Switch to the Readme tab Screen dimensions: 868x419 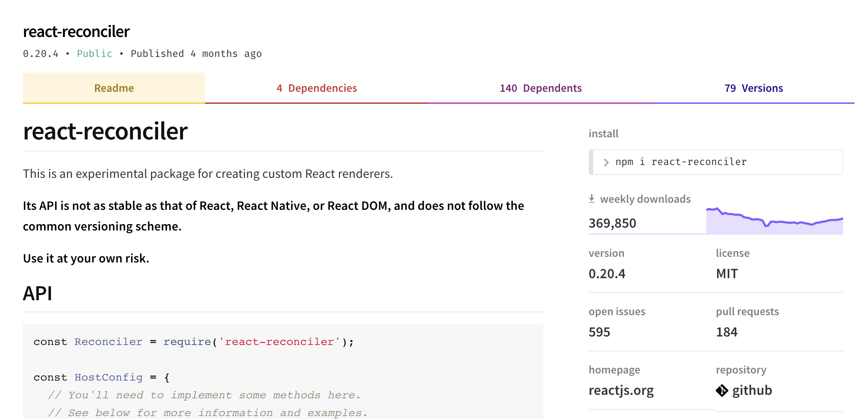tap(114, 88)
